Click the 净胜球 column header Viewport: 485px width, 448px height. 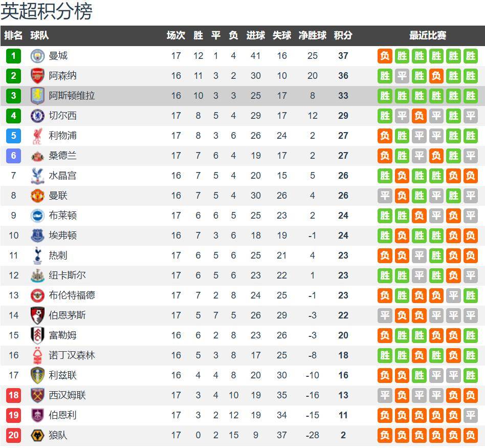pyautogui.click(x=313, y=35)
